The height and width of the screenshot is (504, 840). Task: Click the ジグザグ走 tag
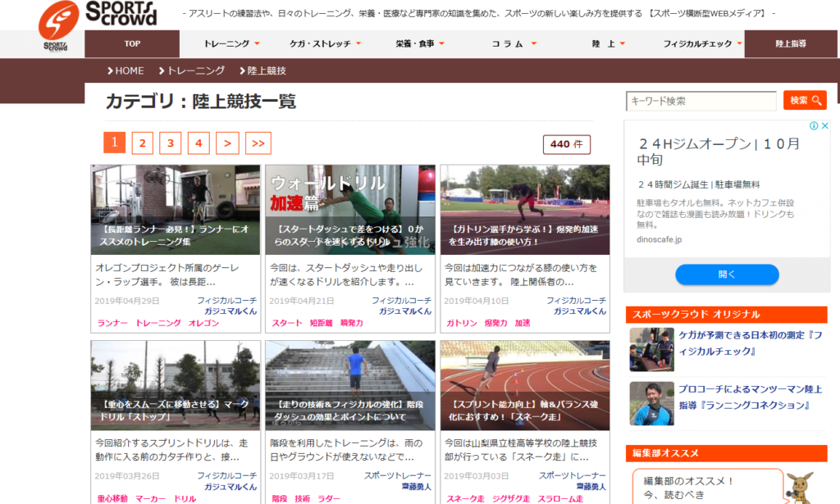pyautogui.click(x=511, y=498)
